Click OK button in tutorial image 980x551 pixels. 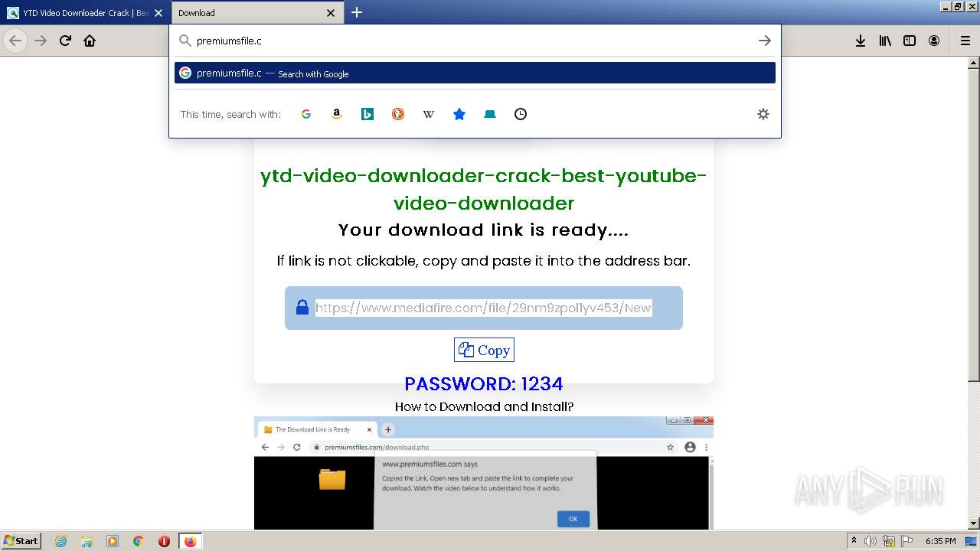(573, 519)
